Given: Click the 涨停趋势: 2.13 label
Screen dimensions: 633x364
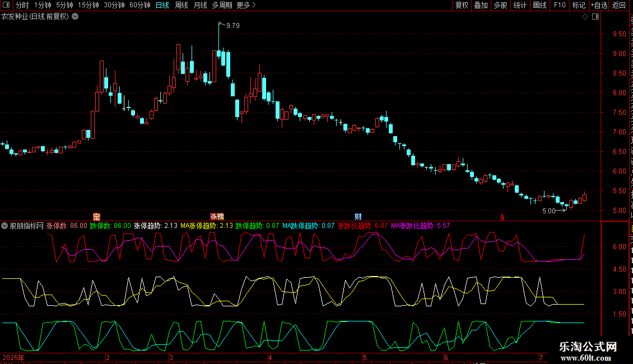Looking at the screenshot, I should (x=155, y=226).
